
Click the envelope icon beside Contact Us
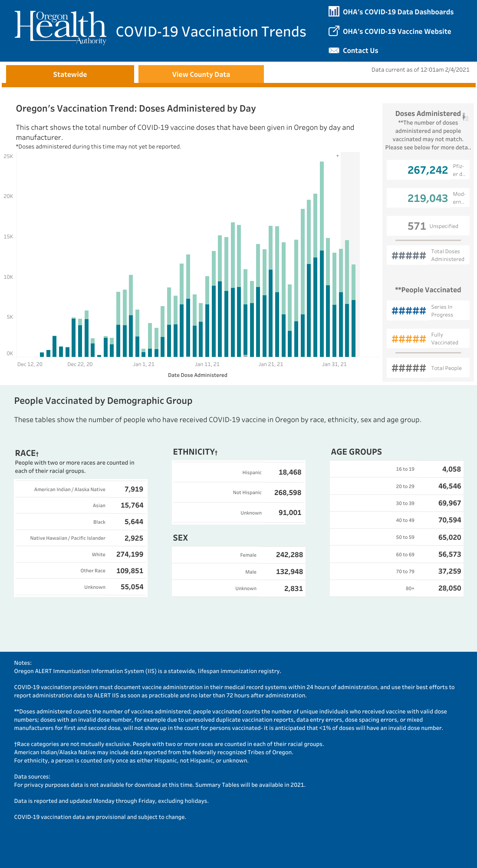click(x=333, y=50)
